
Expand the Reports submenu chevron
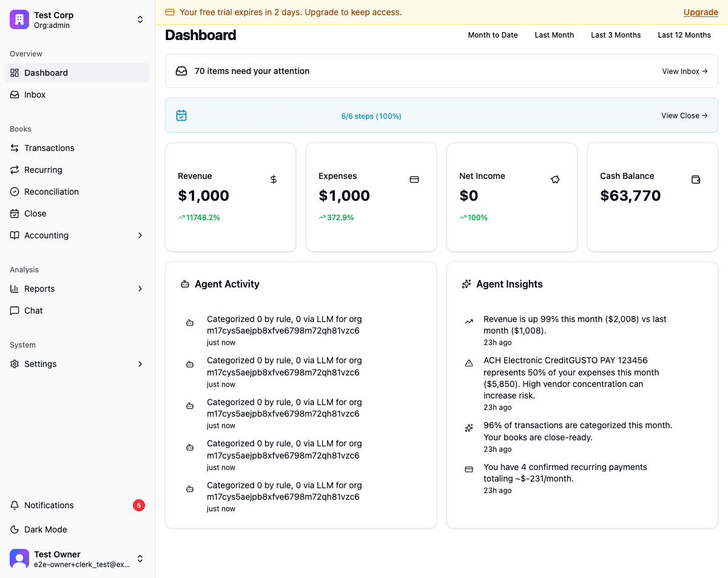pyautogui.click(x=140, y=289)
